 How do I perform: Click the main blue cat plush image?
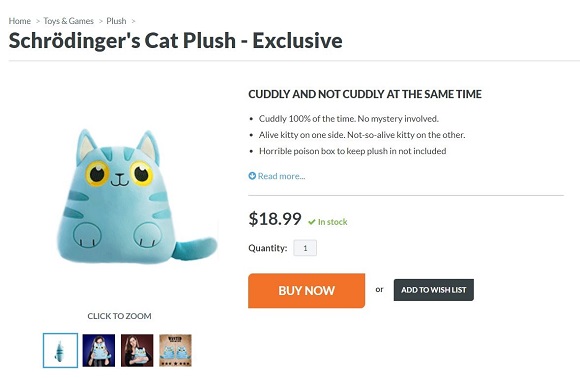coord(136,196)
